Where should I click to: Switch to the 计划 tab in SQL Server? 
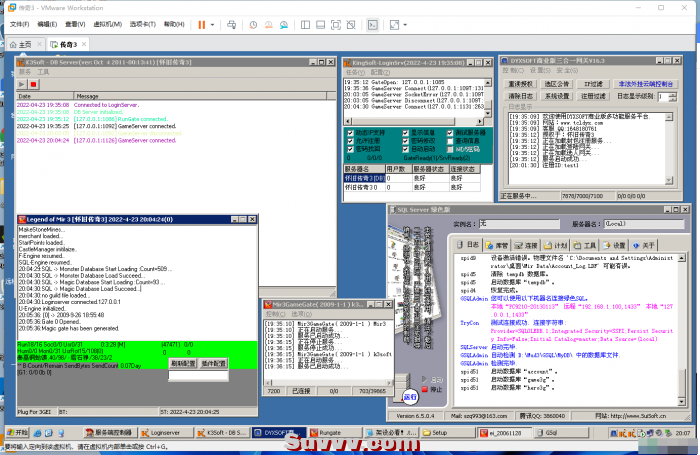point(556,245)
